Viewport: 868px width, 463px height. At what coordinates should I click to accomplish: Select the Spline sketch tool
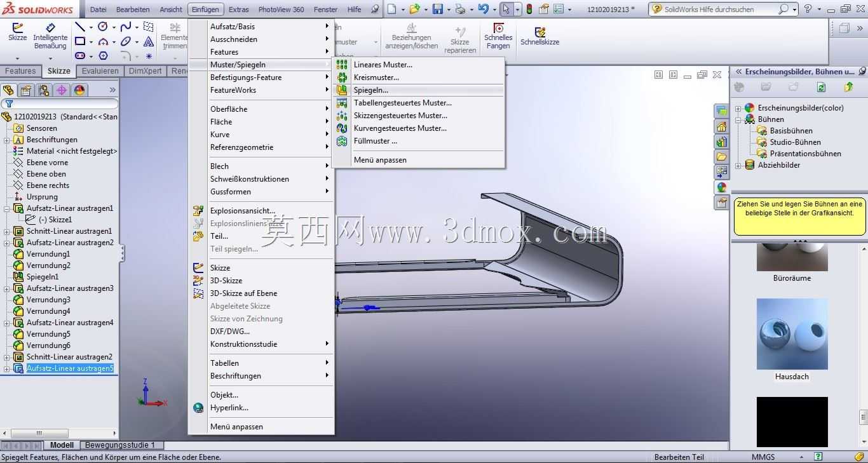[x=126, y=27]
